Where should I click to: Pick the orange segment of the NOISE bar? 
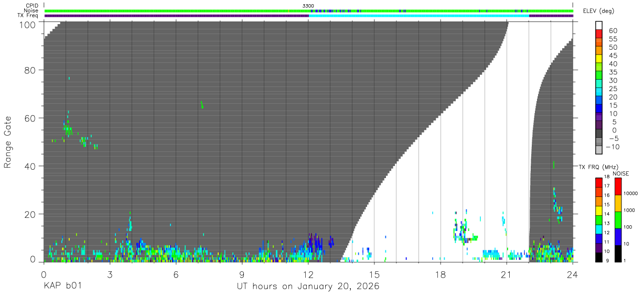[x=618, y=203]
